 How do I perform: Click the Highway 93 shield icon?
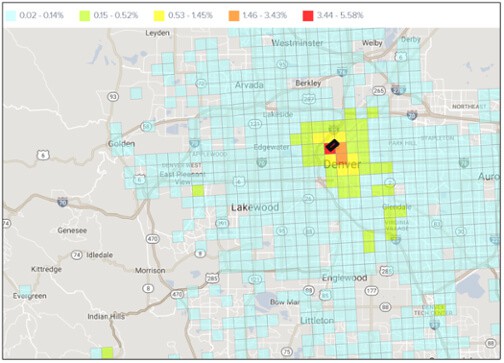(113, 97)
